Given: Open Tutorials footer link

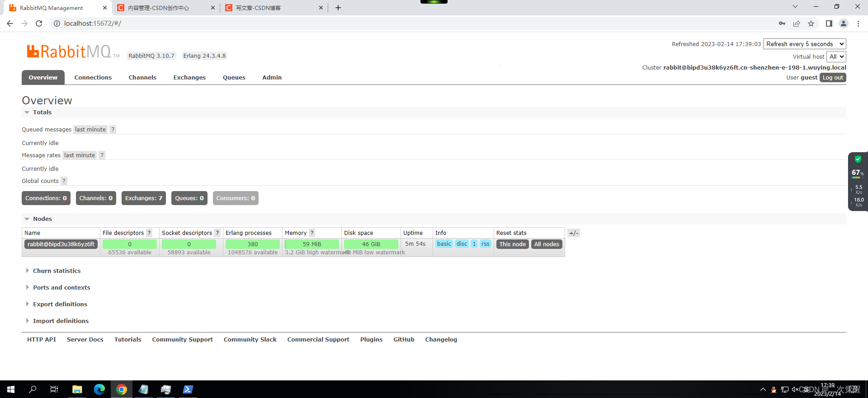Looking at the screenshot, I should pos(128,339).
